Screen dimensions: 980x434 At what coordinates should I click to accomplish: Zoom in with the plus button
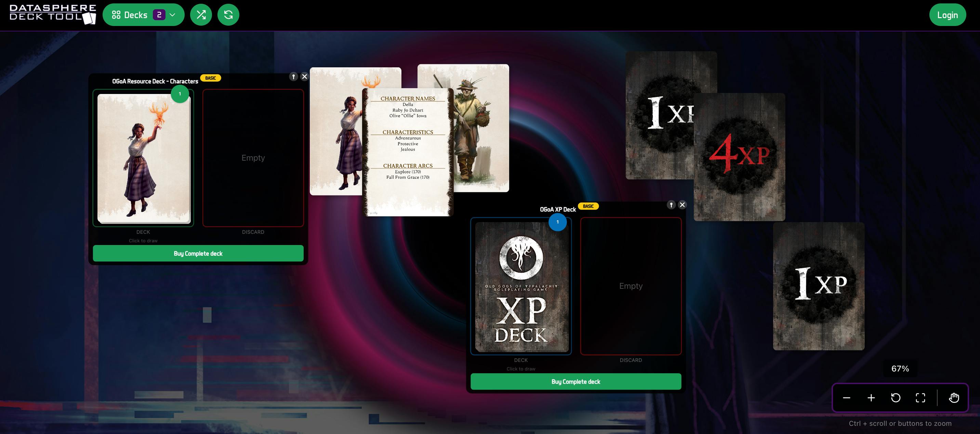(871, 398)
